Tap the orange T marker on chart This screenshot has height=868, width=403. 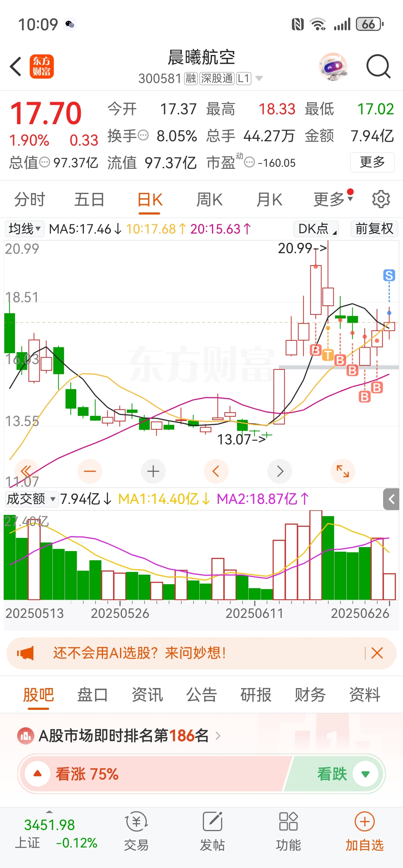tap(328, 355)
